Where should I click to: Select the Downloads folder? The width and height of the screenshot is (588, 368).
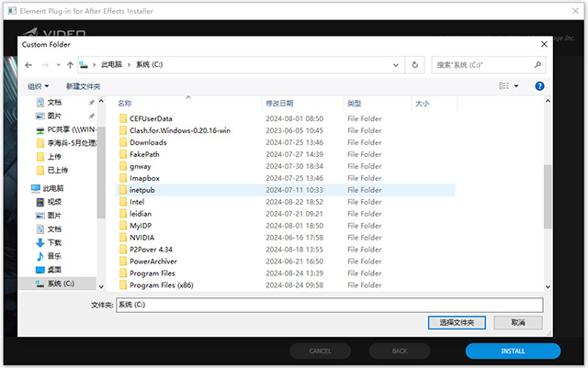pos(148,143)
